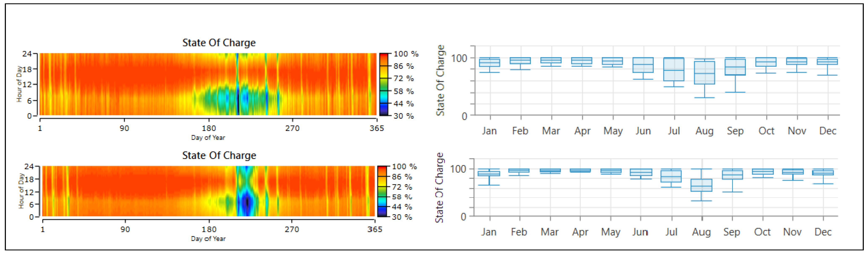
Task: Click the 100 % label on top legend
Action: pos(406,54)
